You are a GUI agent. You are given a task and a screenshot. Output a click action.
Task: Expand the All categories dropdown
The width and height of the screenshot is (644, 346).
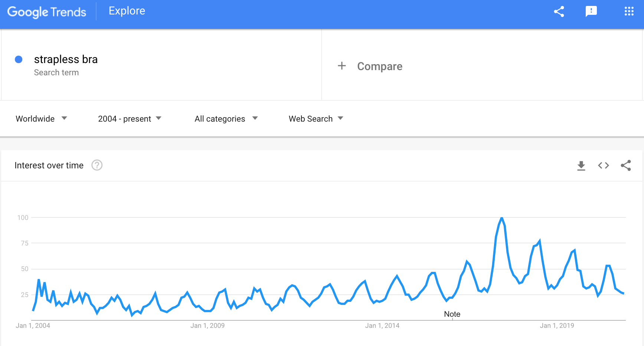click(x=226, y=119)
